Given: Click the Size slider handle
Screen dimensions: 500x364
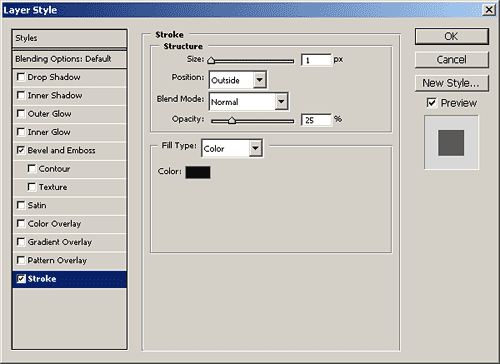Looking at the screenshot, I should point(211,60).
